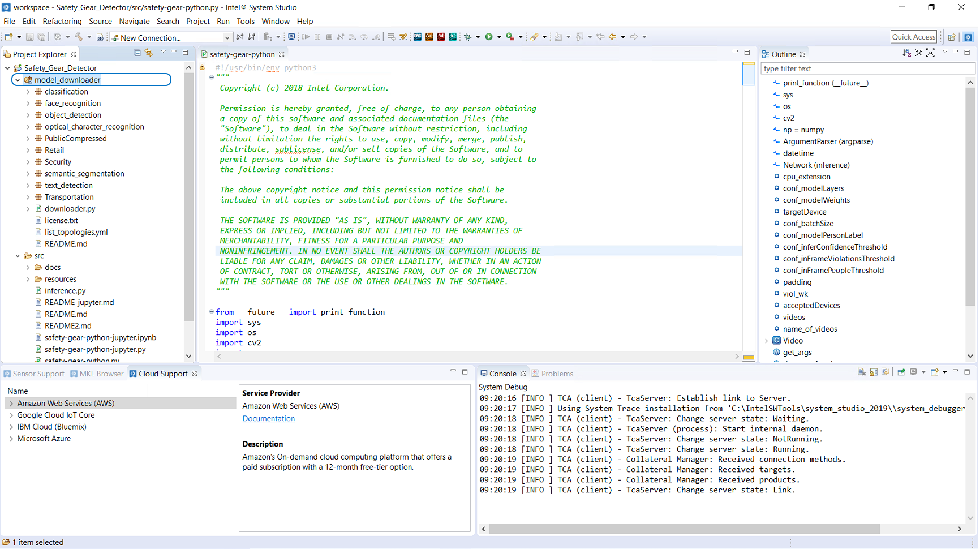Click the hammer Build icon
Image resolution: width=980 pixels, height=549 pixels.
tap(79, 37)
